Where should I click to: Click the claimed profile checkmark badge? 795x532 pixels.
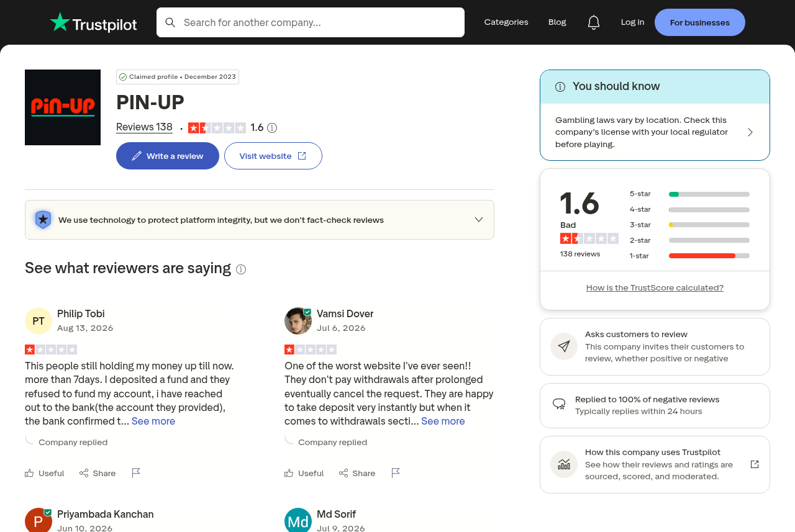tap(123, 77)
